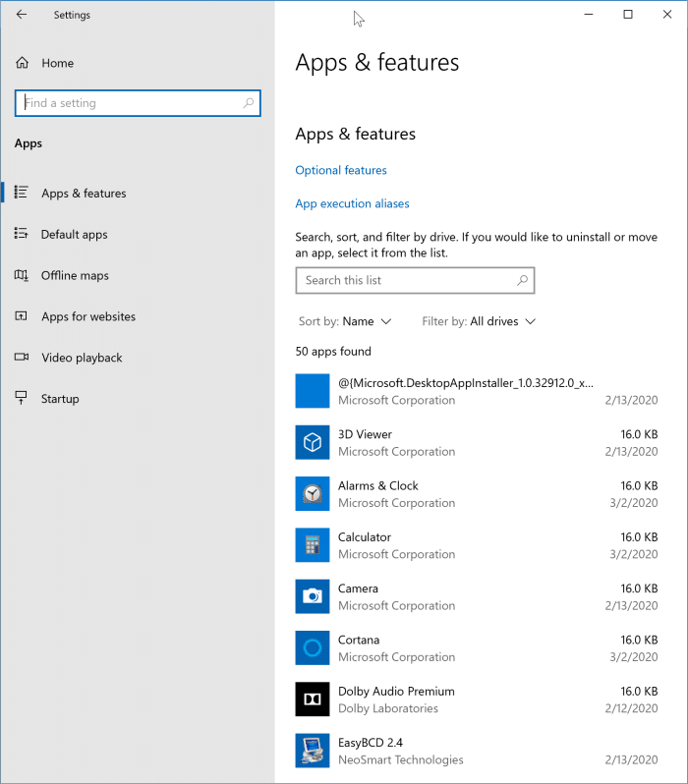
Task: Select the Startup page
Action: tap(60, 399)
